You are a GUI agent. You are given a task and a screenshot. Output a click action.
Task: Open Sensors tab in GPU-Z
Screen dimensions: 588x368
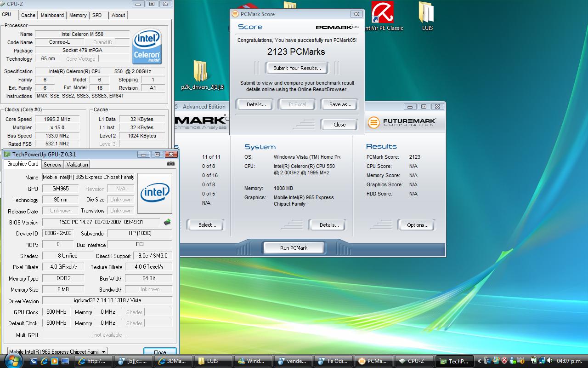pos(52,164)
